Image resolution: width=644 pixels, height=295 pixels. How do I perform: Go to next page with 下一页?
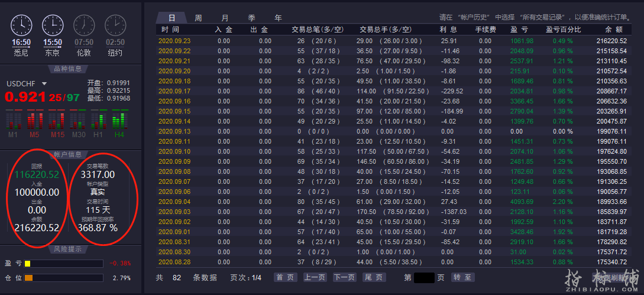pos(344,277)
